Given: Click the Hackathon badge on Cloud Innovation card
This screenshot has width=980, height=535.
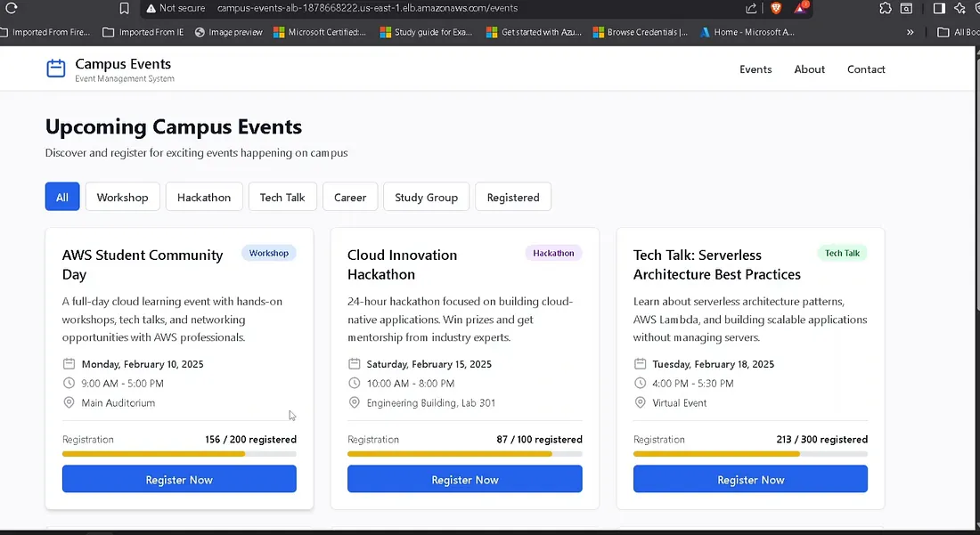Looking at the screenshot, I should click(553, 253).
